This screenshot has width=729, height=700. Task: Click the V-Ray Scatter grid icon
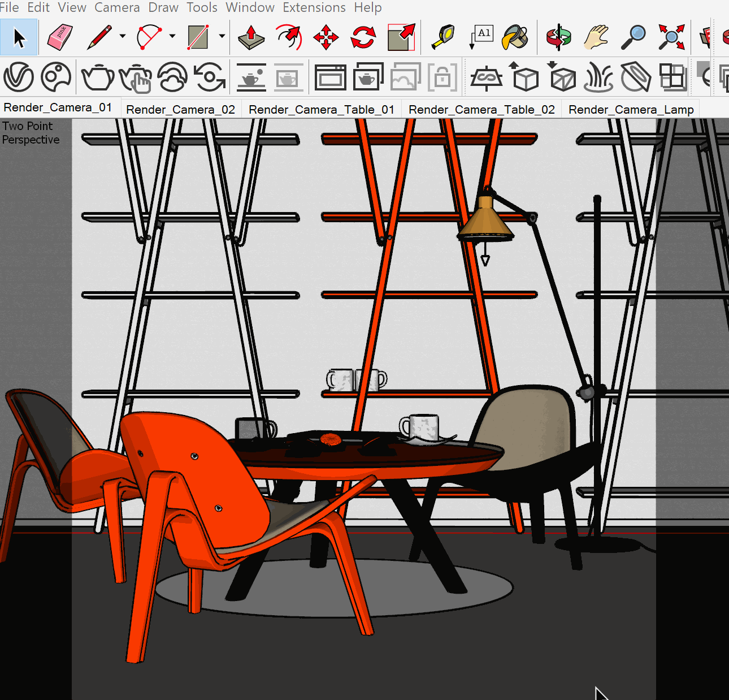[x=673, y=77]
